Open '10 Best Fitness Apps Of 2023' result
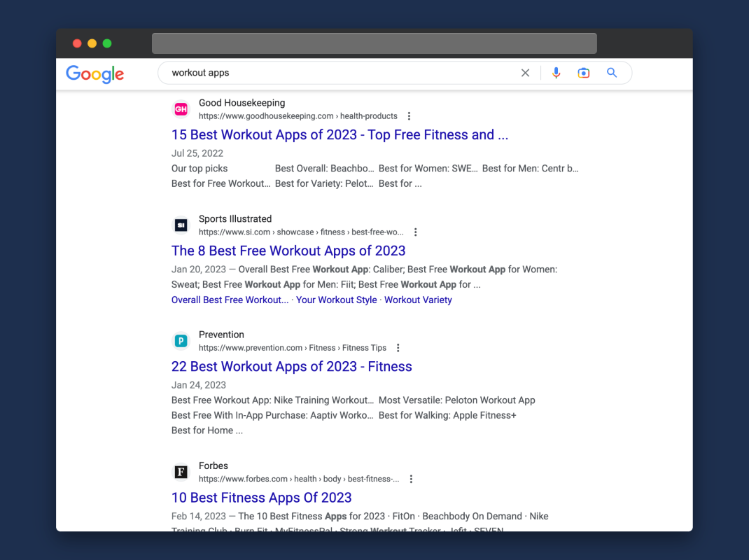The width and height of the screenshot is (749, 560). pyautogui.click(x=261, y=498)
